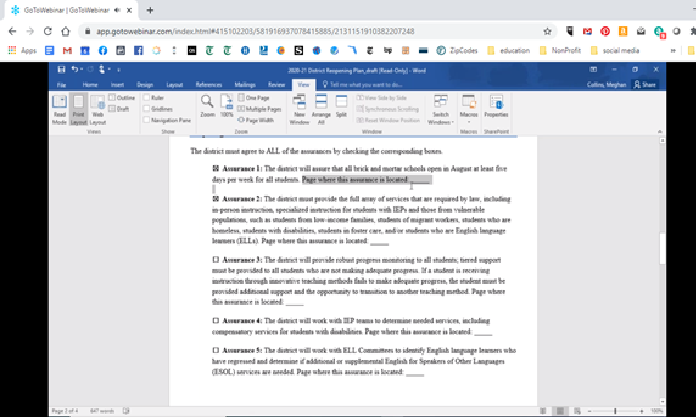The image size is (696, 417).
Task: Toggle the Assurance 2 checkbox
Action: coord(216,199)
